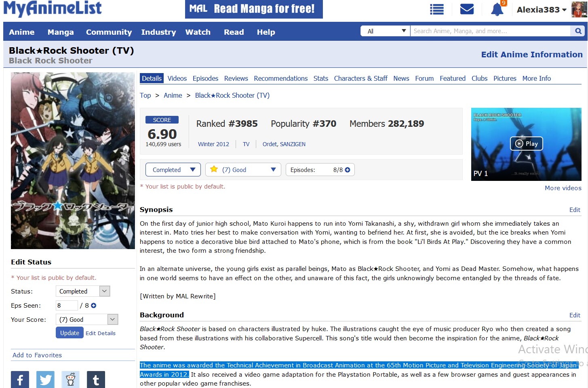The width and height of the screenshot is (588, 388).
Task: Open the Completed status dropdown near score
Action: pos(173,170)
